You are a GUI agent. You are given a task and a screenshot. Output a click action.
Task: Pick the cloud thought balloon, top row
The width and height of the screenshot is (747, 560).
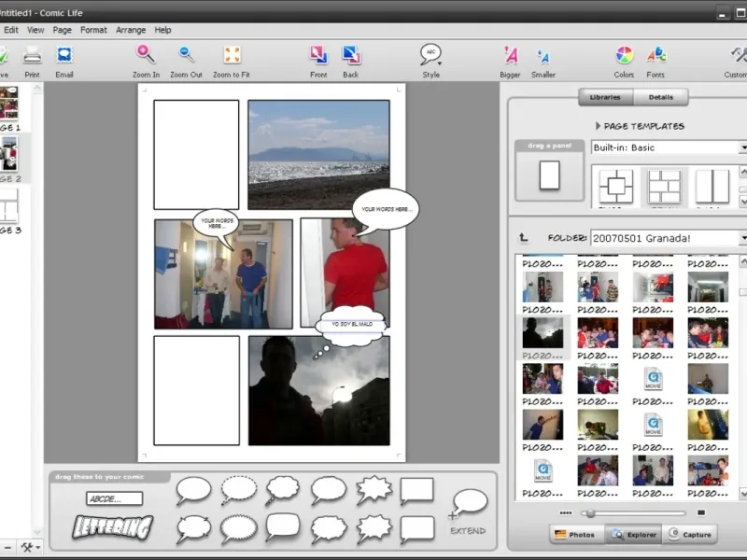(x=282, y=490)
